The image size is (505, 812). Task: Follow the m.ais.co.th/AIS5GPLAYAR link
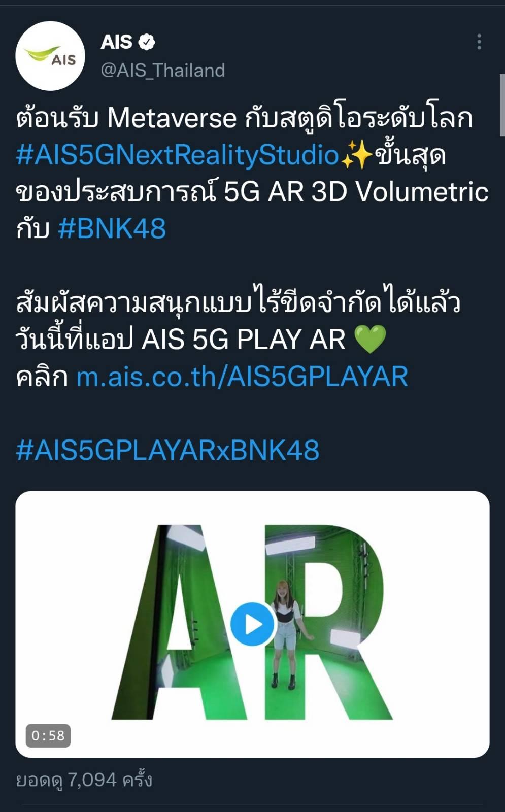(x=242, y=377)
